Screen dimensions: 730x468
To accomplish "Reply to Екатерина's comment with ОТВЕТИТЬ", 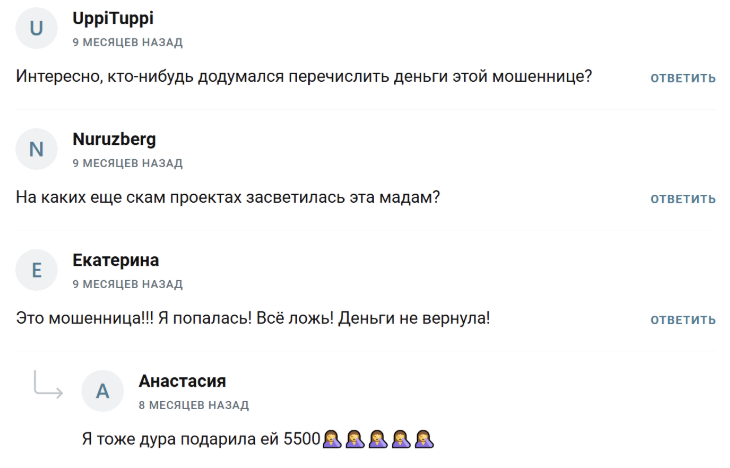I will pos(683,320).
